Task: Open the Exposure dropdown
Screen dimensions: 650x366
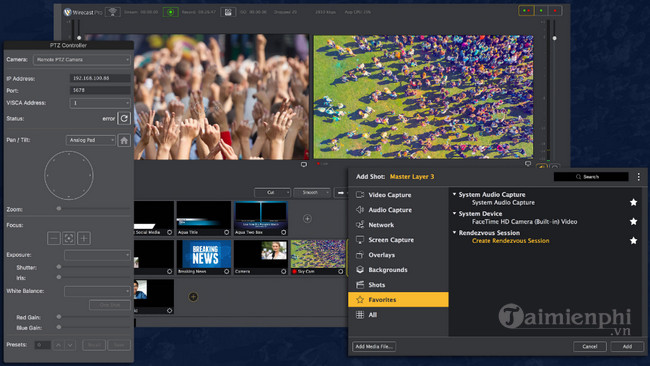Action: point(97,255)
